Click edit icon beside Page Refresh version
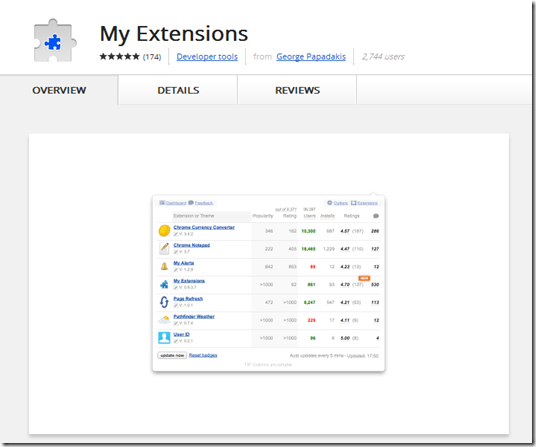 175,305
